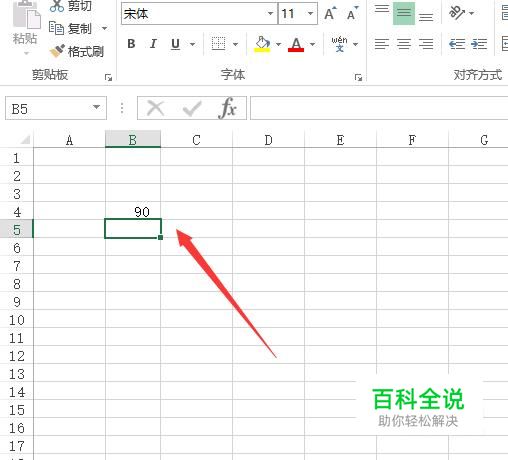Select the Format Painter (格式刷) brush
Image resolution: width=508 pixels, height=460 pixels.
(x=77, y=51)
